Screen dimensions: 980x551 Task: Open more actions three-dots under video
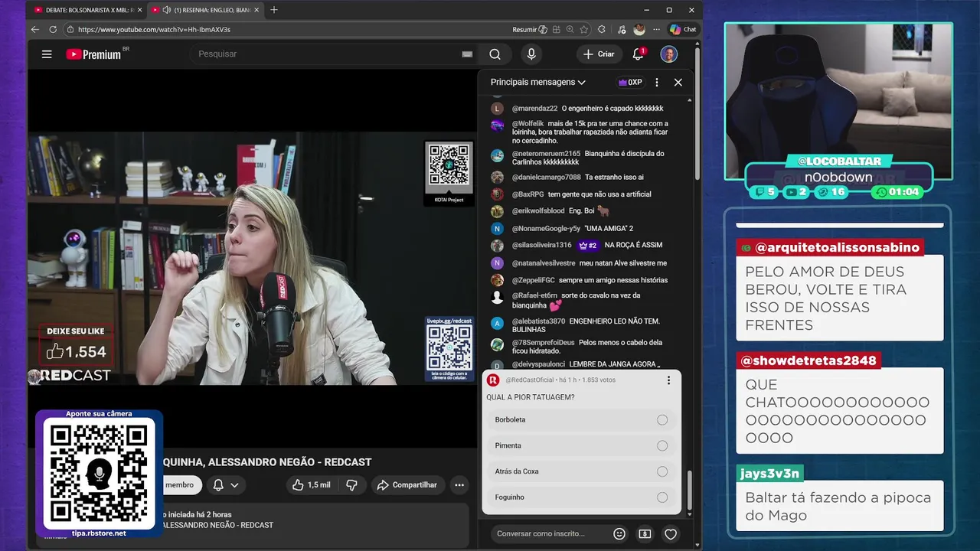point(459,485)
